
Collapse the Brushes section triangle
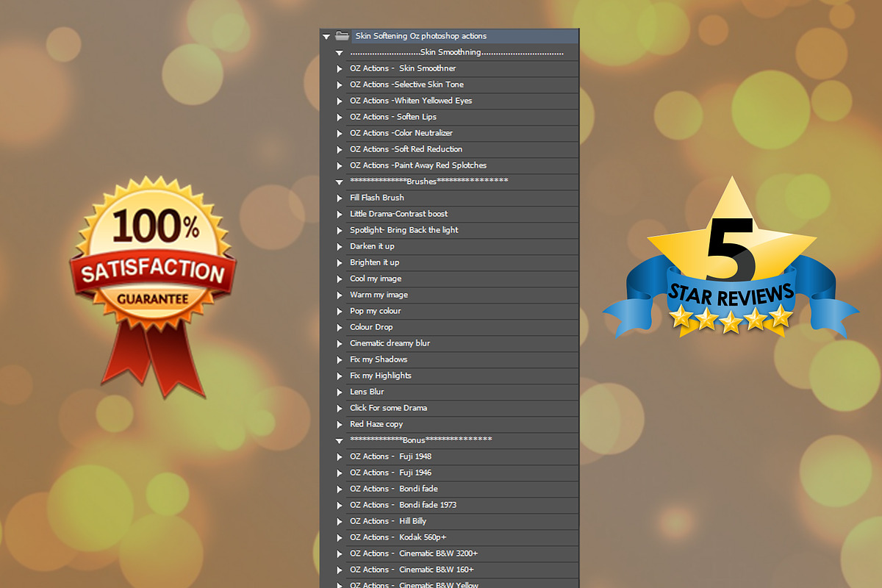339,182
